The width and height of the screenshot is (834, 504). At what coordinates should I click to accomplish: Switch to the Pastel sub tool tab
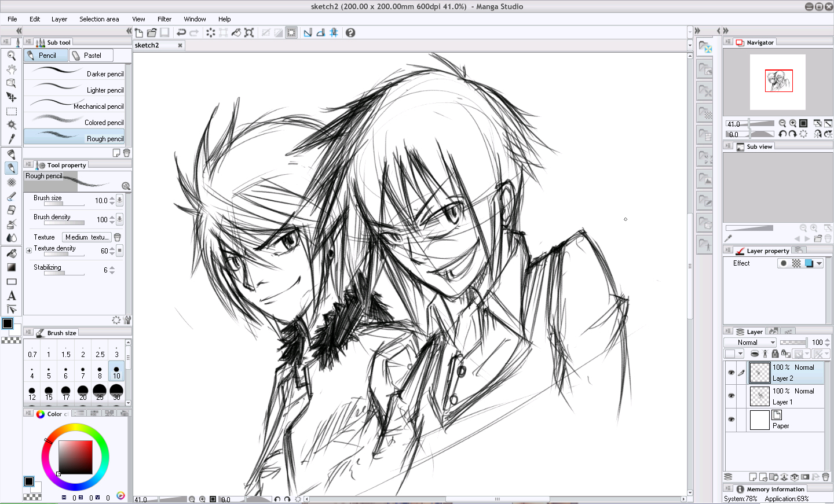click(92, 56)
